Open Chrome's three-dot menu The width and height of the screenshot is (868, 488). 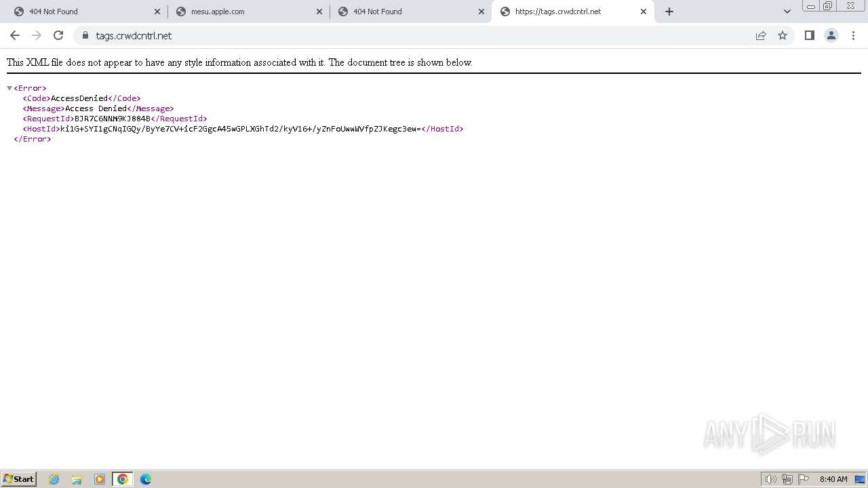point(853,35)
